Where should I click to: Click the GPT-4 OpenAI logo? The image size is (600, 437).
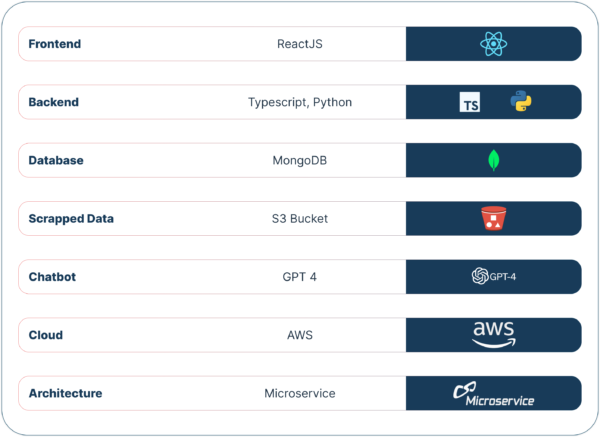tap(493, 276)
